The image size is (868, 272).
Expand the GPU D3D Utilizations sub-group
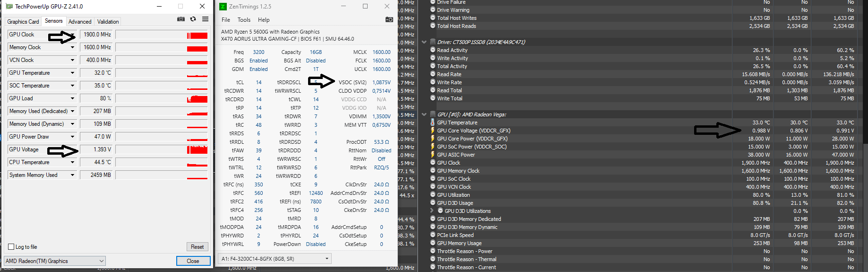tap(432, 211)
